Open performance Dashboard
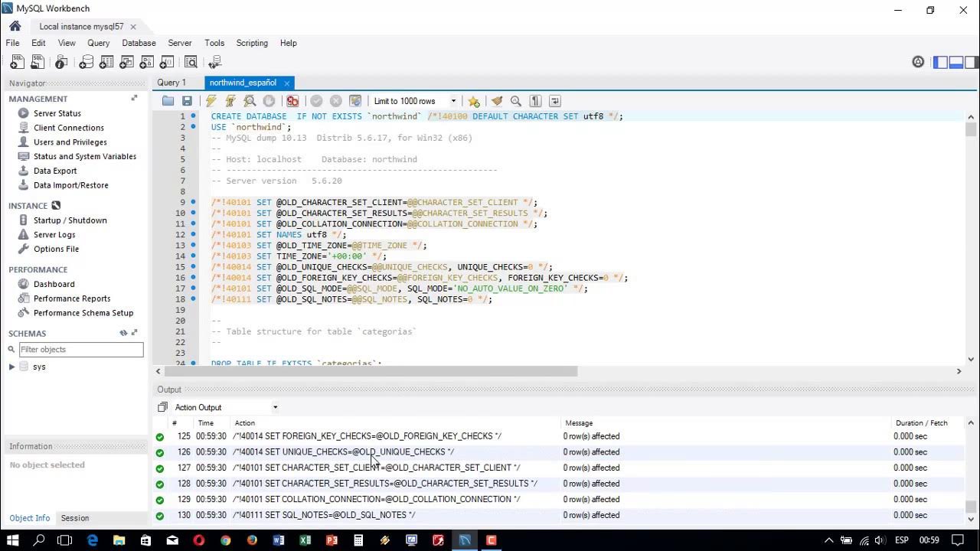Image resolution: width=980 pixels, height=551 pixels. tap(54, 284)
